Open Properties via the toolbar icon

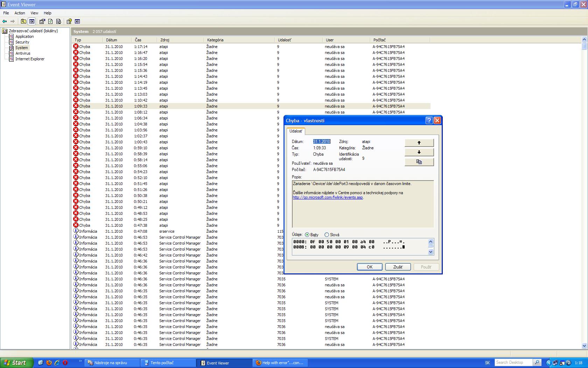point(42,21)
